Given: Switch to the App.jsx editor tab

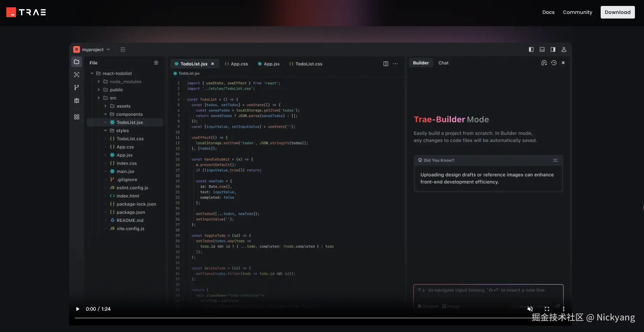Looking at the screenshot, I should click(x=269, y=64).
